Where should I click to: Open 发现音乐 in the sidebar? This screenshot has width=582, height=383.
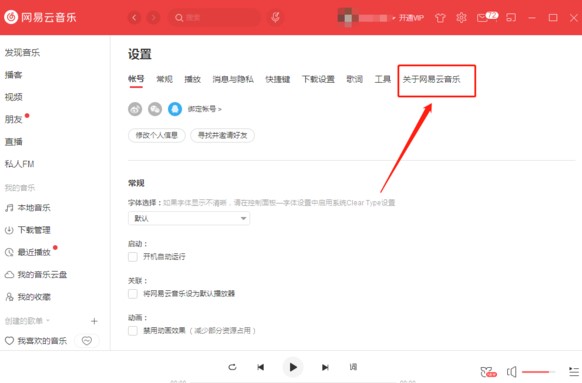point(22,53)
